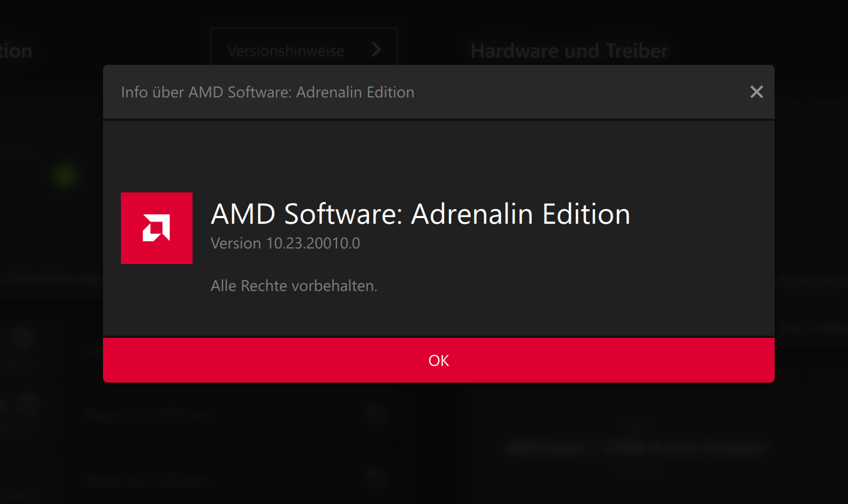848x504 pixels.
Task: Click the topmost circular icon in the left sidebar
Action: point(22,338)
